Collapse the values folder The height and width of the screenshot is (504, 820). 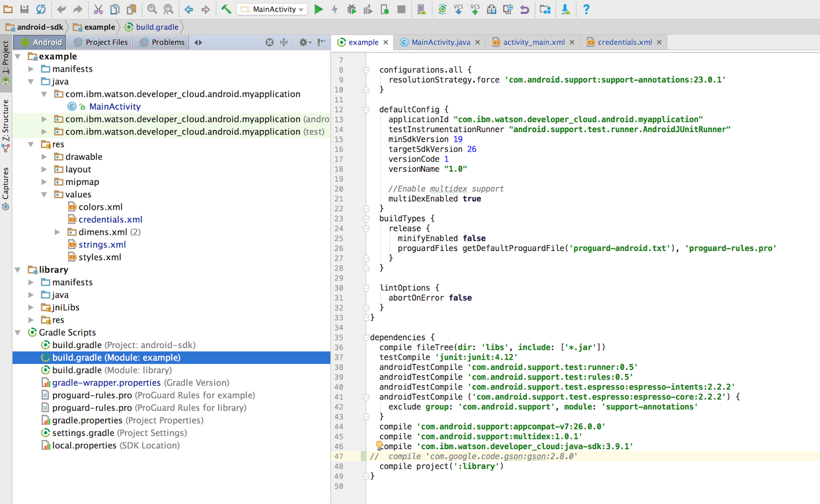coord(44,195)
